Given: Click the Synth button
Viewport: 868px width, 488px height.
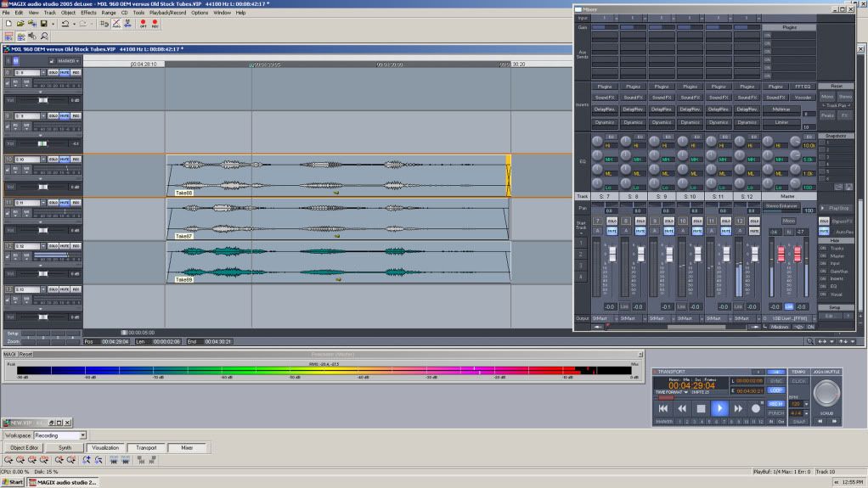Looking at the screenshot, I should click(65, 447).
